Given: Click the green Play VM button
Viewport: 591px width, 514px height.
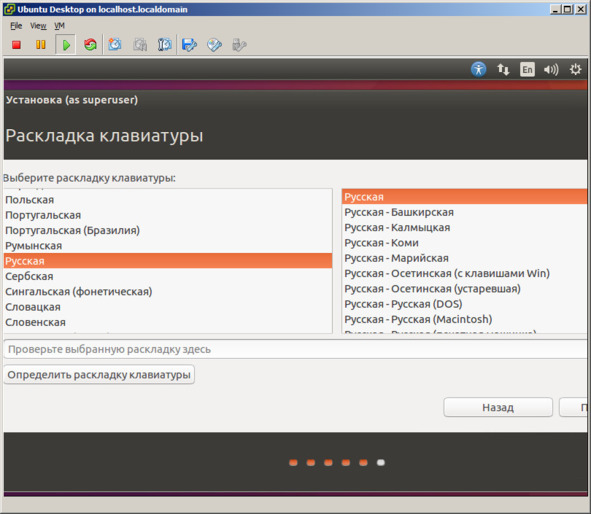Looking at the screenshot, I should [66, 45].
